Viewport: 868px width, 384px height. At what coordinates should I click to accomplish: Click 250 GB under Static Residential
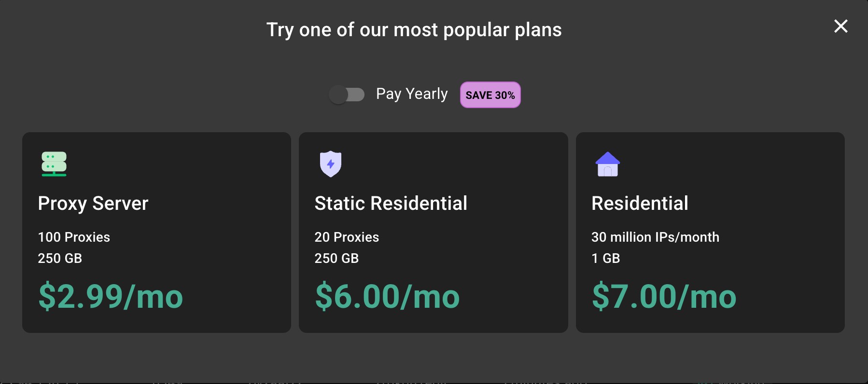point(336,259)
